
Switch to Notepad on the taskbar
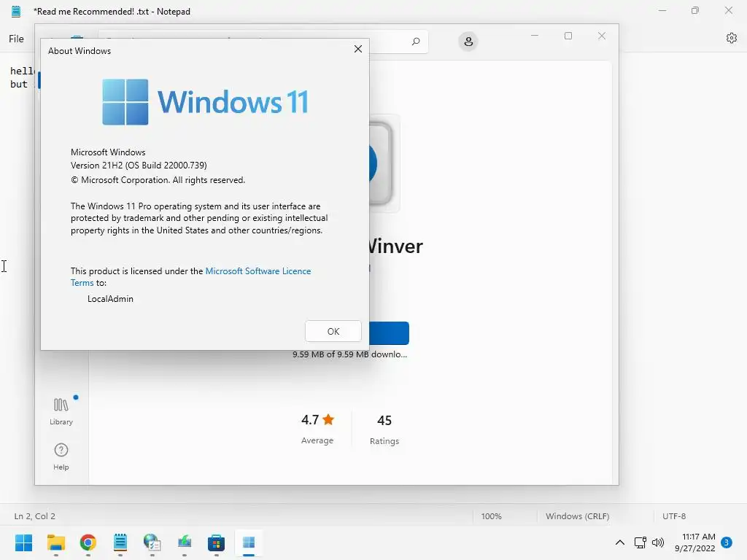120,542
